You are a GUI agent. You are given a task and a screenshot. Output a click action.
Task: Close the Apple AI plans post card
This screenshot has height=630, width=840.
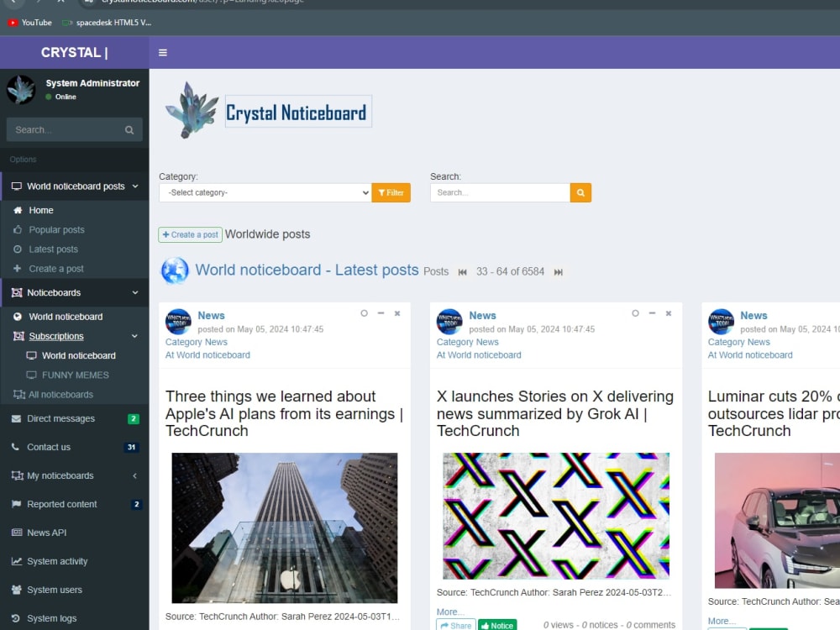pos(397,313)
